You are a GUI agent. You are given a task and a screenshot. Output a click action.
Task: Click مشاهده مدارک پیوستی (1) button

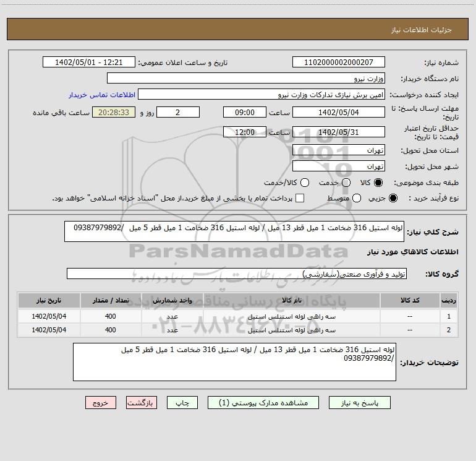coord(263,403)
